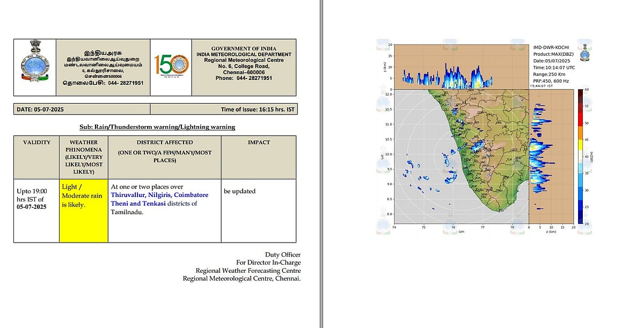Click the "be updated" impact cell
Screen dimensions: 644x328
click(239, 191)
